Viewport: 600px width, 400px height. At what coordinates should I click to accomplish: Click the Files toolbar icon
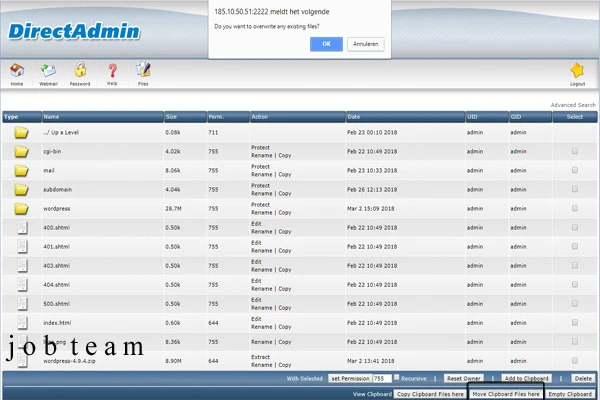[x=143, y=71]
